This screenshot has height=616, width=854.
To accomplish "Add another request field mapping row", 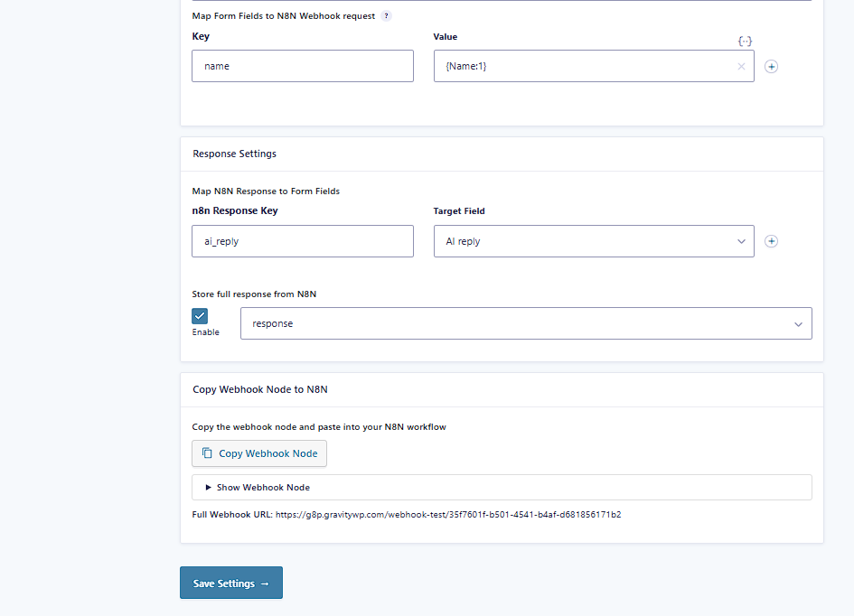I will point(771,66).
